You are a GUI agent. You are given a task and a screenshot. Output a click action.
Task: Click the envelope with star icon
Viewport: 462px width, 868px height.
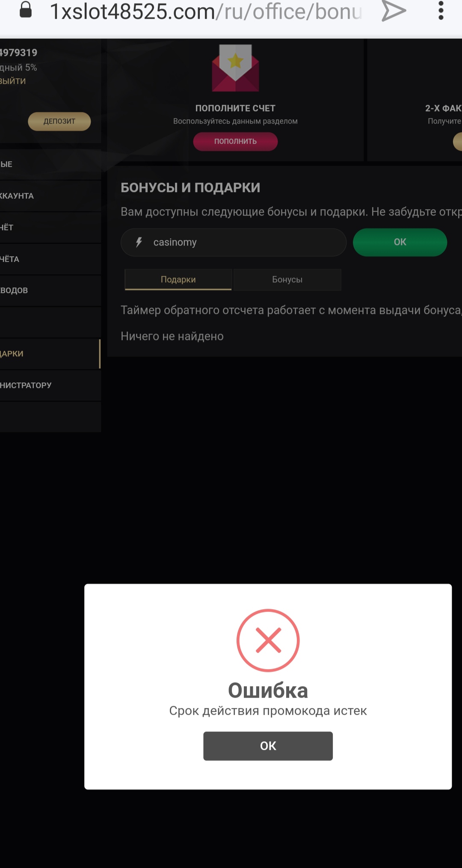235,68
